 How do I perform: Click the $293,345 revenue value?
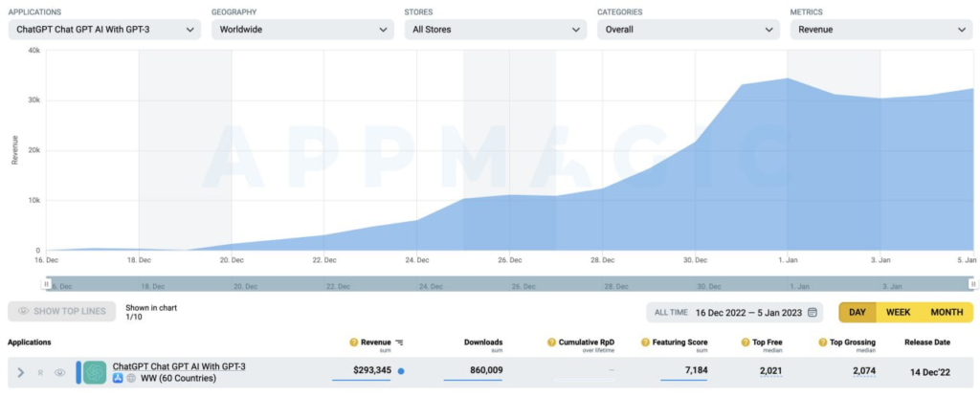(372, 370)
